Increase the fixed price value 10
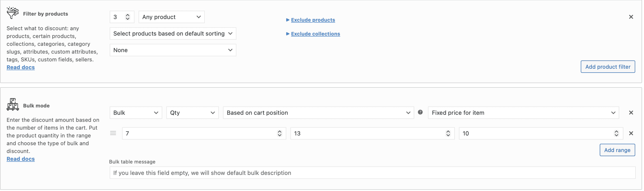Screen dimensions: 644x191 (x=616, y=131)
